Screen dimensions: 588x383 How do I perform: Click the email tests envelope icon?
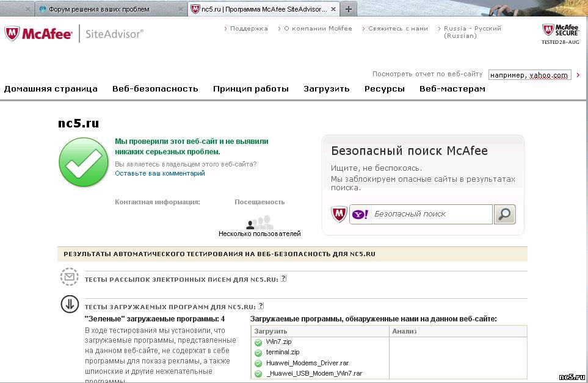click(70, 277)
